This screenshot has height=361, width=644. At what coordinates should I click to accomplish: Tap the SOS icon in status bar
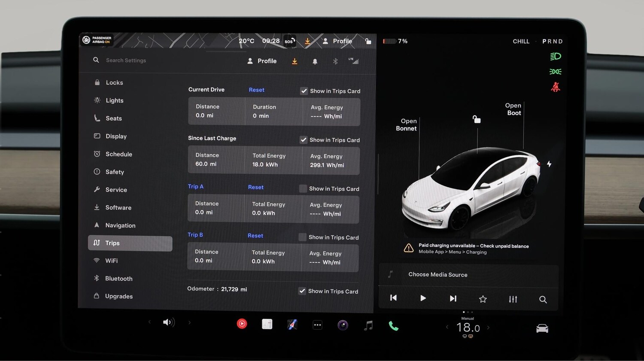tap(290, 41)
